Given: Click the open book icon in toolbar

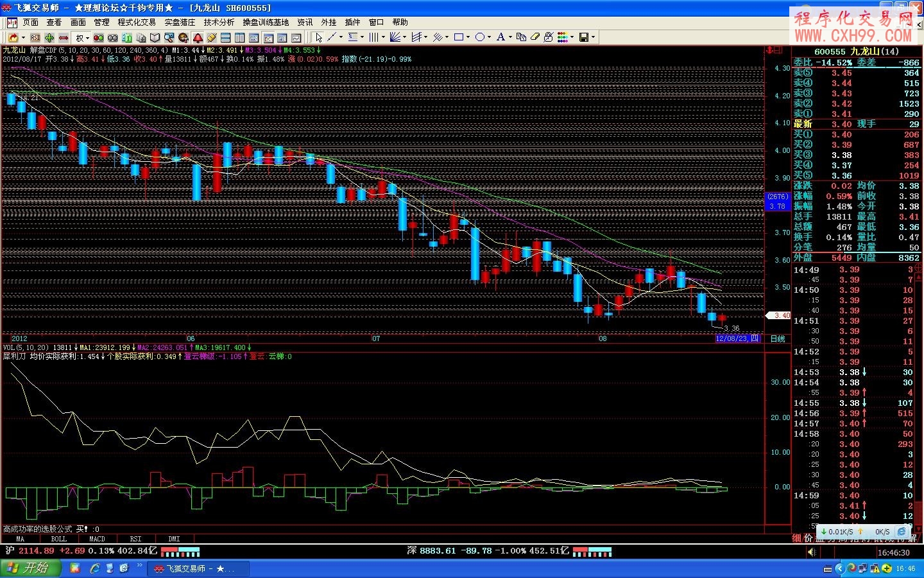Looking at the screenshot, I should (155, 38).
